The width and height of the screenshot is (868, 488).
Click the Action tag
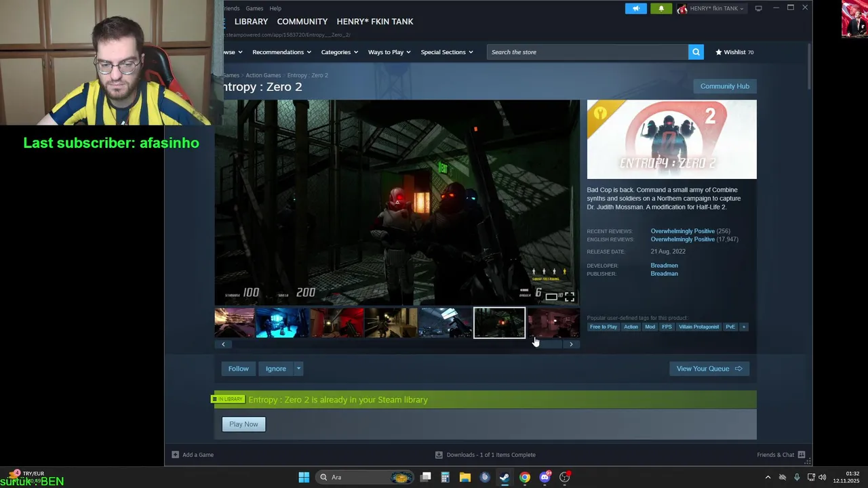[631, 327]
